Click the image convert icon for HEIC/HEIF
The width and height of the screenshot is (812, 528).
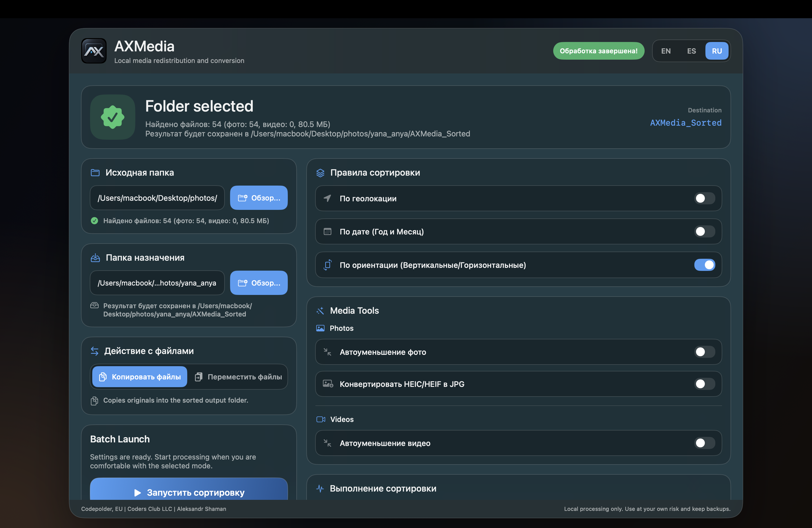328,384
